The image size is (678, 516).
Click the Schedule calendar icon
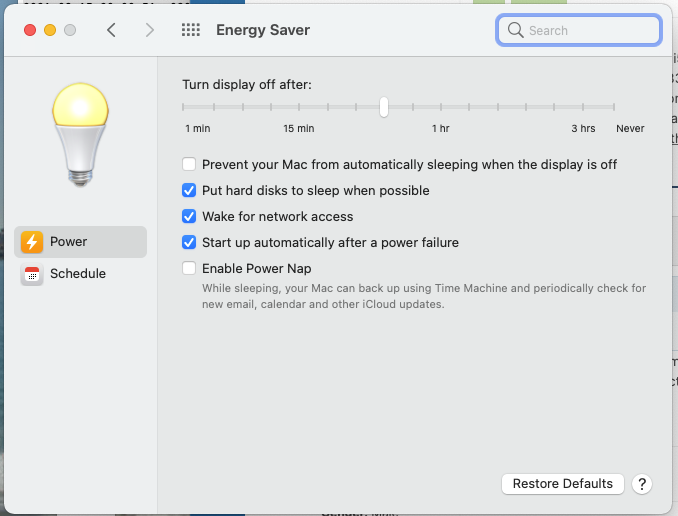(x=32, y=274)
